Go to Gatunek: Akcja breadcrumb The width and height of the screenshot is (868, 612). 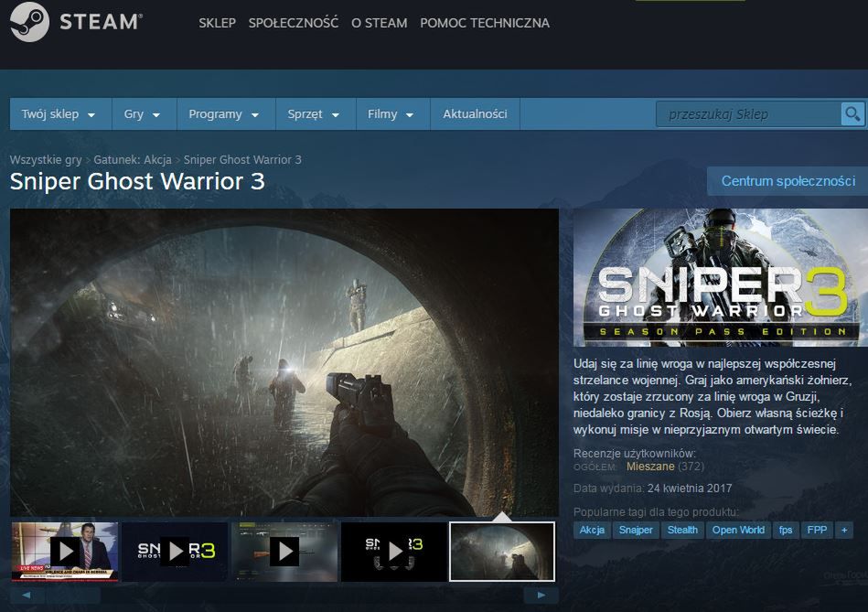[133, 160]
